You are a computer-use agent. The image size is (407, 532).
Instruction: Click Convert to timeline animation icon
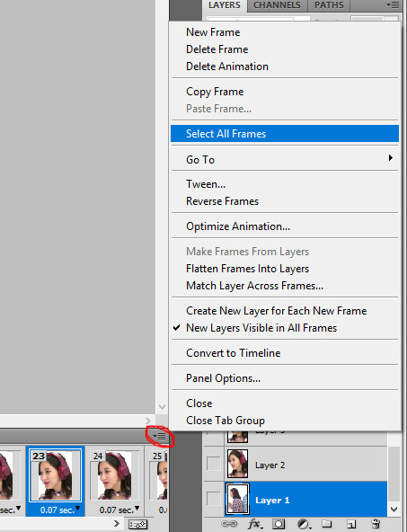point(138,525)
